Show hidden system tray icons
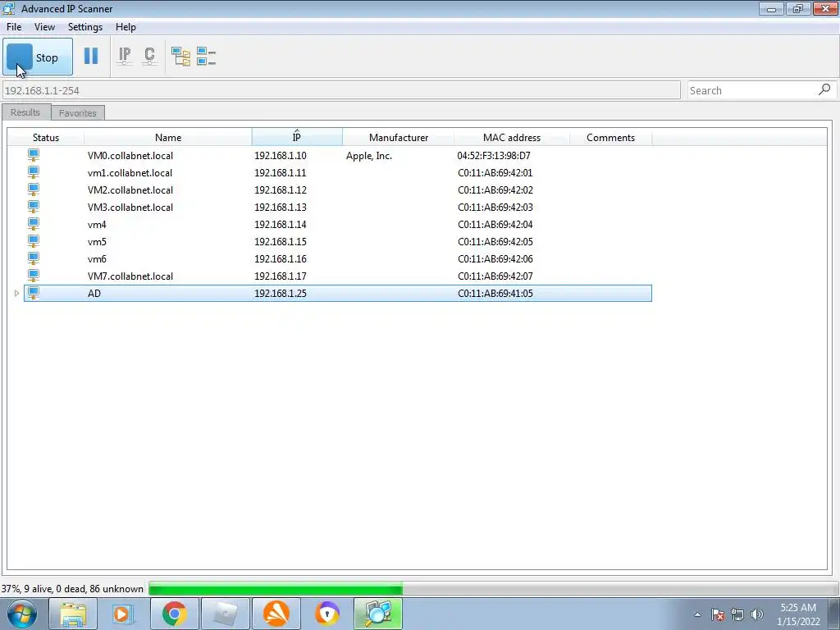The height and width of the screenshot is (630, 840). click(697, 614)
